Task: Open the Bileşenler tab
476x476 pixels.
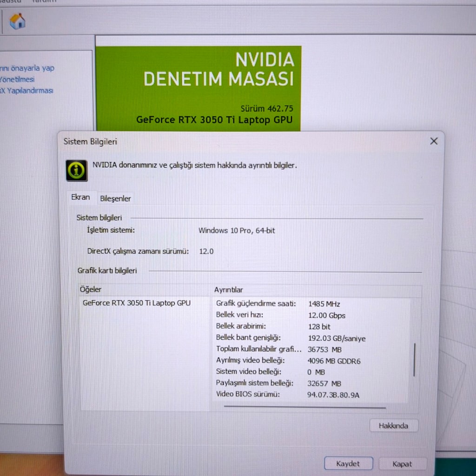Action: pos(115,198)
